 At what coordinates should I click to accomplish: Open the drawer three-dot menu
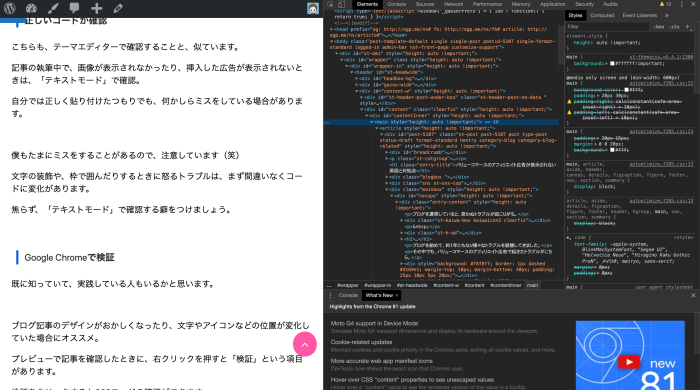point(330,295)
